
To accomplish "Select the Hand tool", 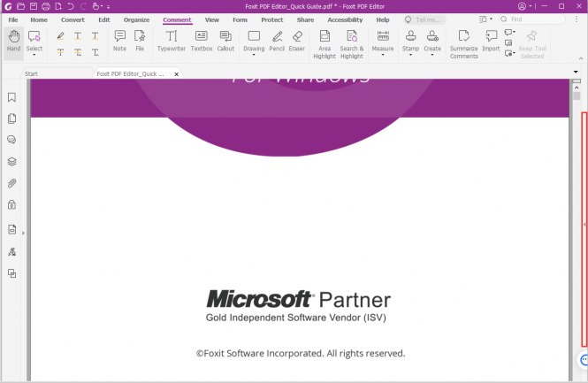I will coord(13,42).
